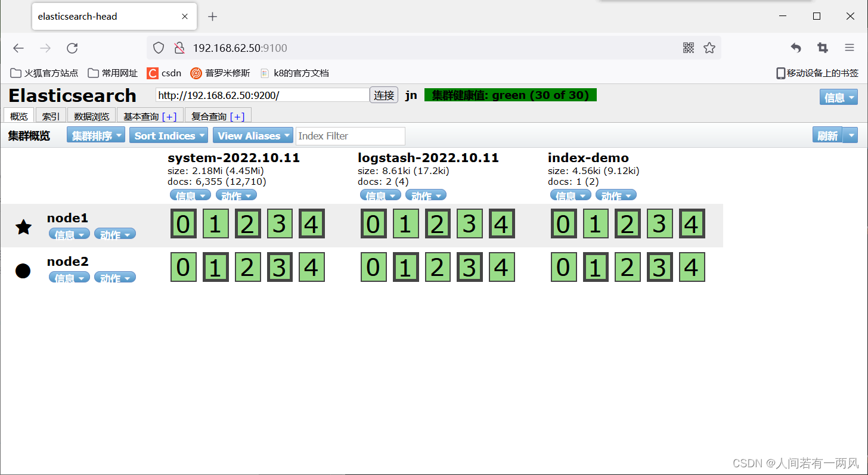Select node2 shard 1 of system-2022.10.11

215,268
